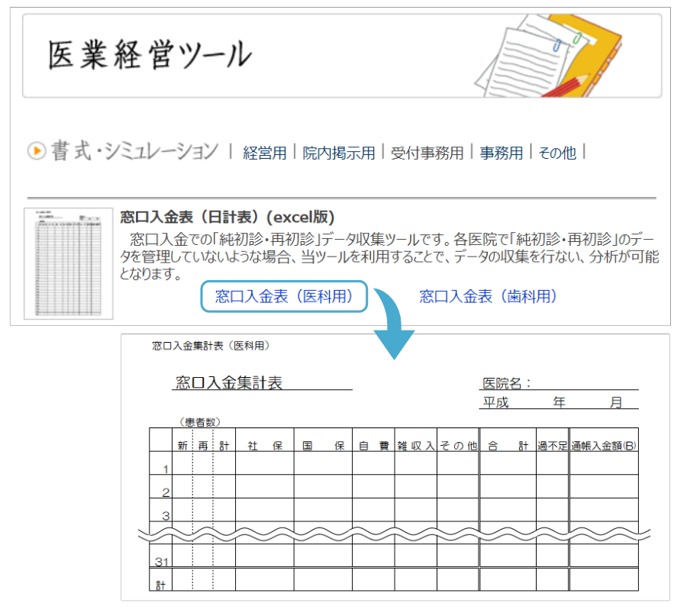Image resolution: width=687 pixels, height=616 pixels.
Task: Select the 通帳入金額(B) column header
Action: (603, 446)
